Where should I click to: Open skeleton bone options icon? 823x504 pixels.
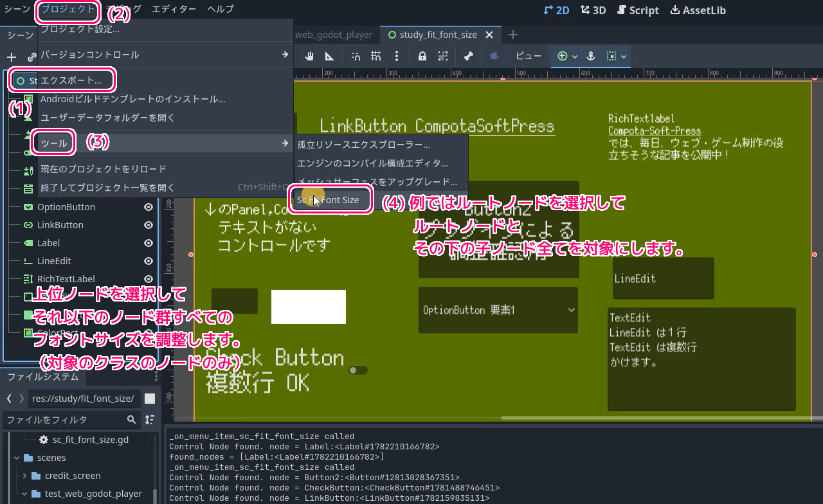coord(469,56)
